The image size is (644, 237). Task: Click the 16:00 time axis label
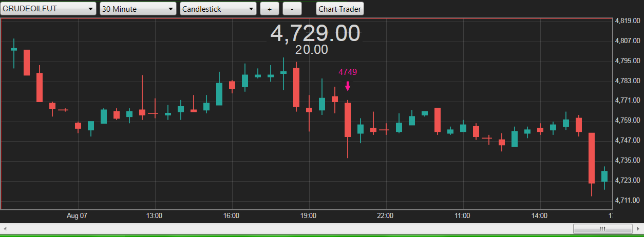(x=231, y=216)
